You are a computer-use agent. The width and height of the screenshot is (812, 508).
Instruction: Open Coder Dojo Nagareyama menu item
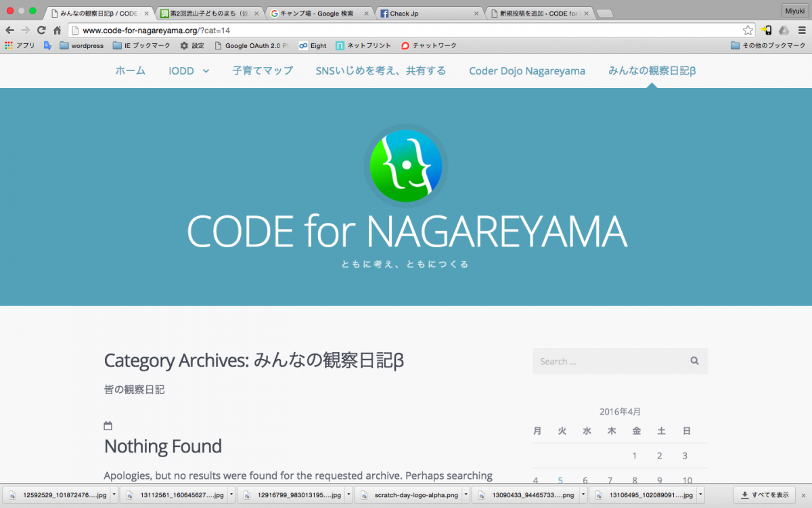click(527, 71)
